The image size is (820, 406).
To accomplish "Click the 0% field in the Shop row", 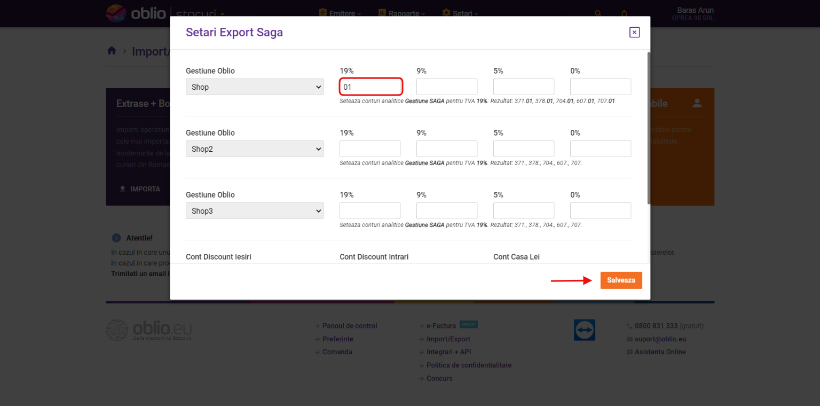I will pos(600,86).
